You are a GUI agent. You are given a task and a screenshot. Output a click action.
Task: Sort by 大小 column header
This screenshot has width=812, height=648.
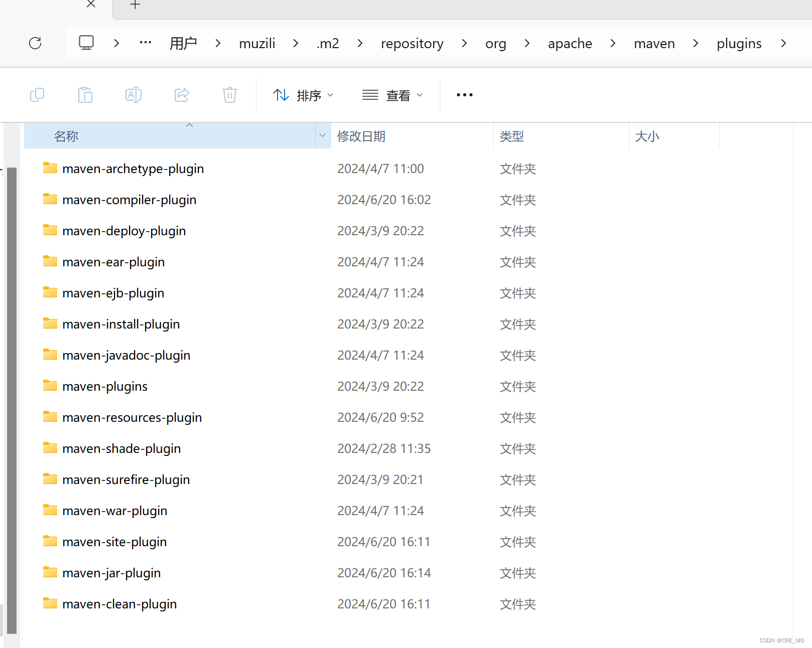pos(674,136)
